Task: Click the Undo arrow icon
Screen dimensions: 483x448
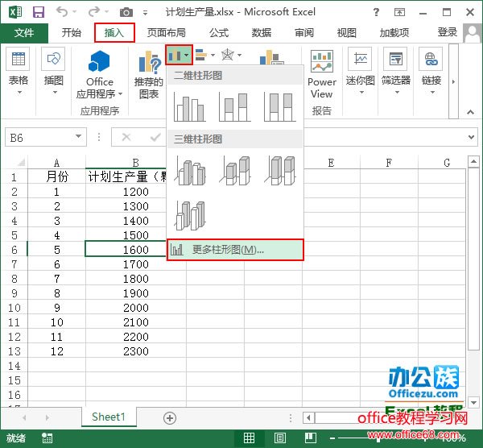Action: 62,12
